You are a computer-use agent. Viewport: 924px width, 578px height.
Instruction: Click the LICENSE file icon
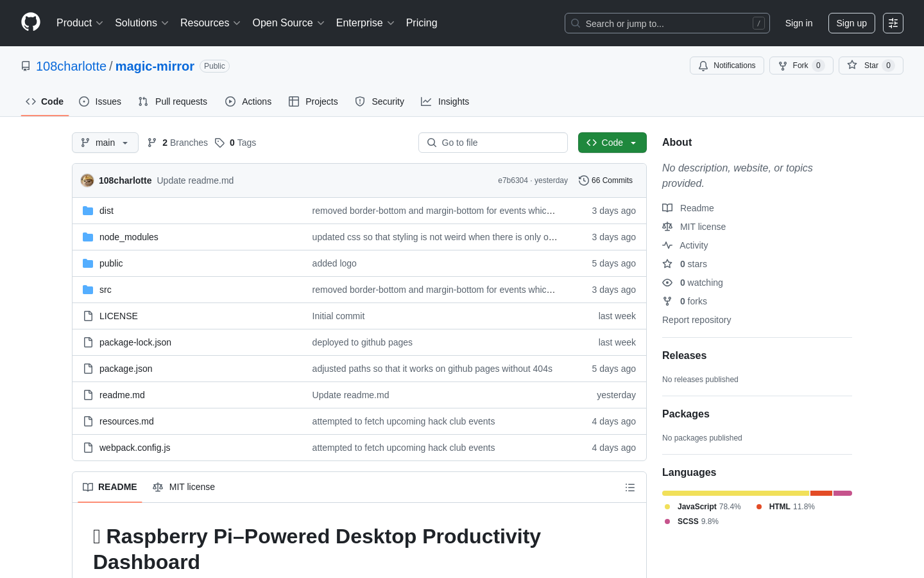point(88,316)
